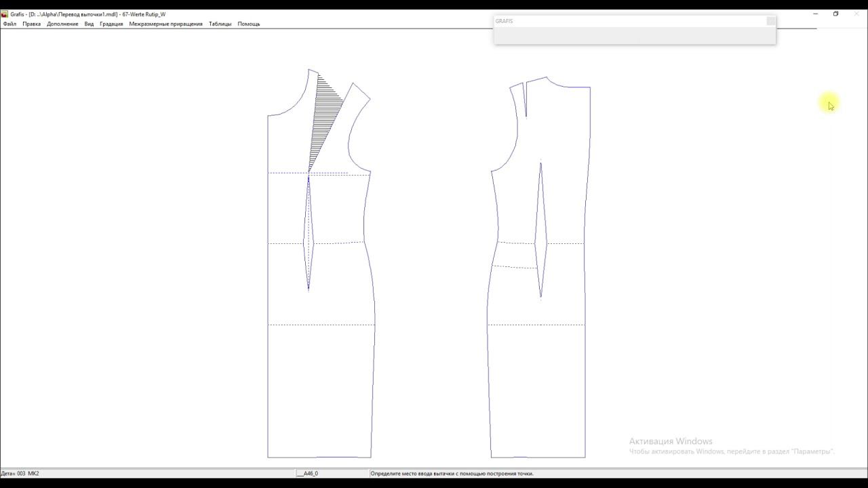Select the waist dart on the front pattern

(x=309, y=232)
